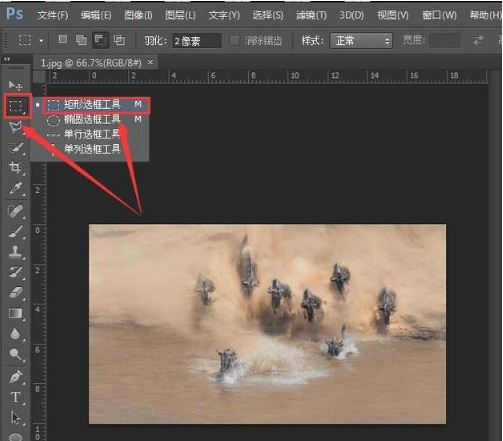
Task: Select the Crop tool
Action: click(x=15, y=168)
